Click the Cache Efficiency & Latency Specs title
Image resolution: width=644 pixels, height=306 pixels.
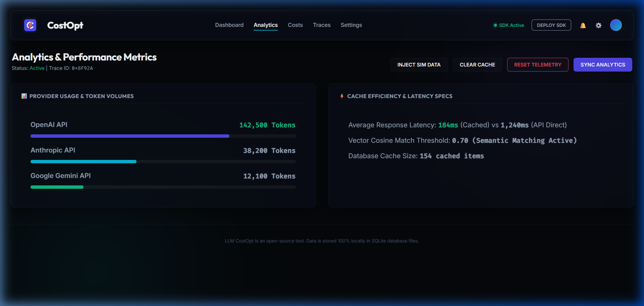pyautogui.click(x=400, y=96)
